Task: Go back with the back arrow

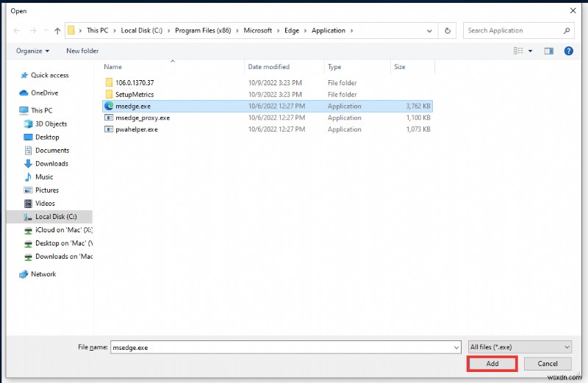Action: tap(16, 31)
